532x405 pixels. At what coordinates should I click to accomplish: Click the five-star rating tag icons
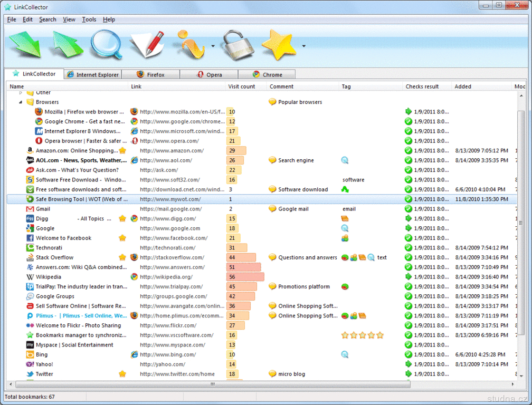point(362,335)
